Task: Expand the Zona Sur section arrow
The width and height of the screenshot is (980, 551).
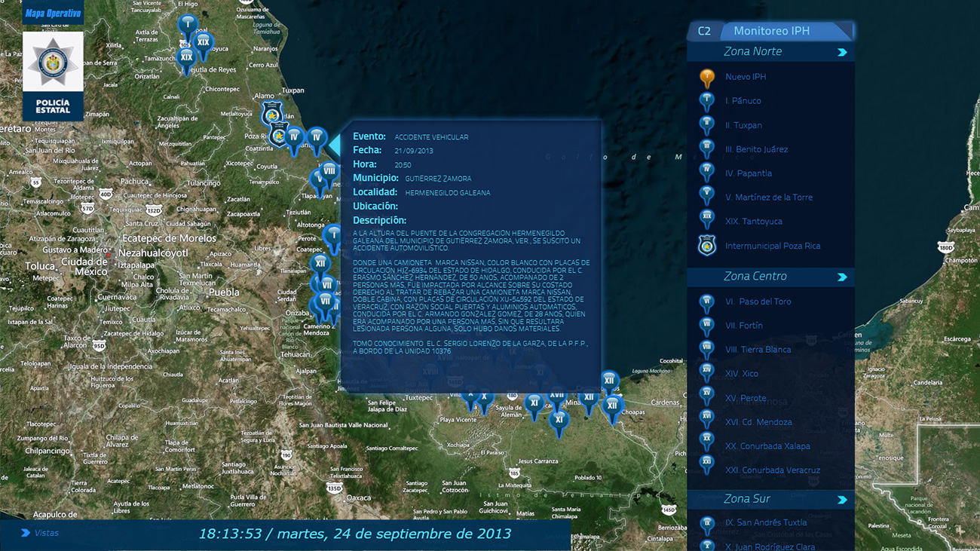Action: (842, 499)
